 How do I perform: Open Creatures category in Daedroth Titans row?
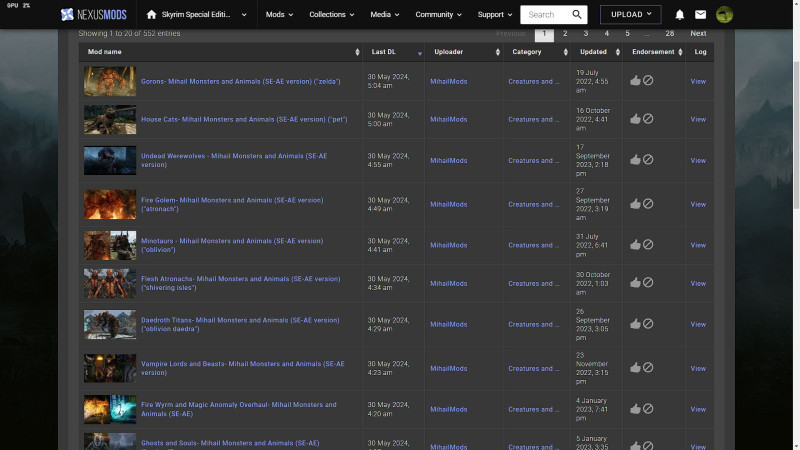pos(533,324)
